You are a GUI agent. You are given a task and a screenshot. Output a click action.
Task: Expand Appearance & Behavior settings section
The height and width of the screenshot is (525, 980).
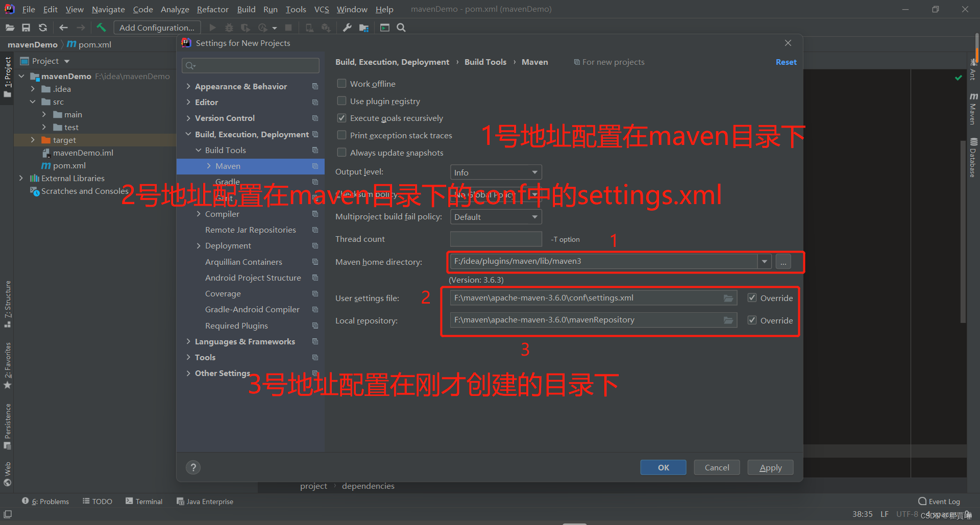point(188,86)
